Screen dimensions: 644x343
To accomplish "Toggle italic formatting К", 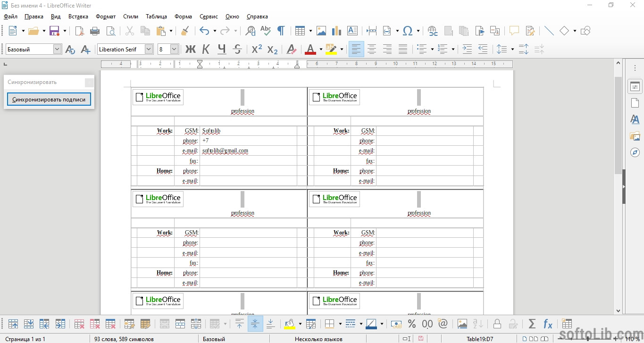I will [206, 49].
